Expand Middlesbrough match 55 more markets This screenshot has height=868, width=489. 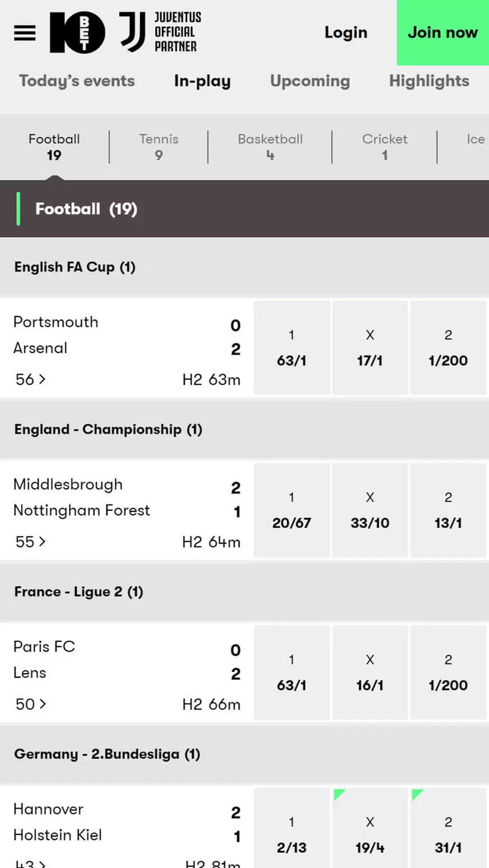pos(31,542)
